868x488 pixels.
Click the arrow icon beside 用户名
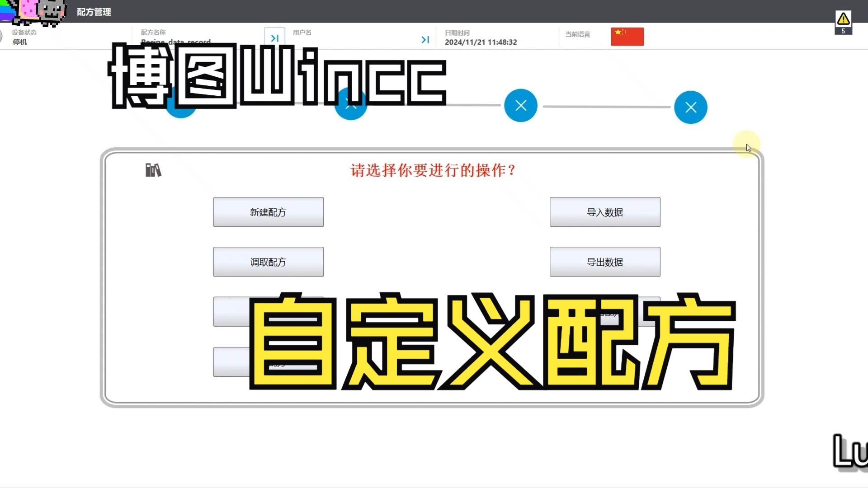[425, 40]
